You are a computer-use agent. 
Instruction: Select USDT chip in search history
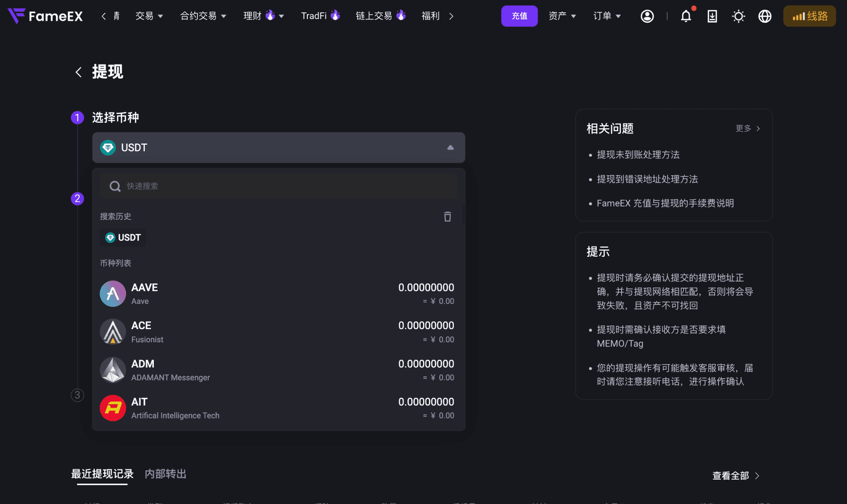tap(123, 238)
